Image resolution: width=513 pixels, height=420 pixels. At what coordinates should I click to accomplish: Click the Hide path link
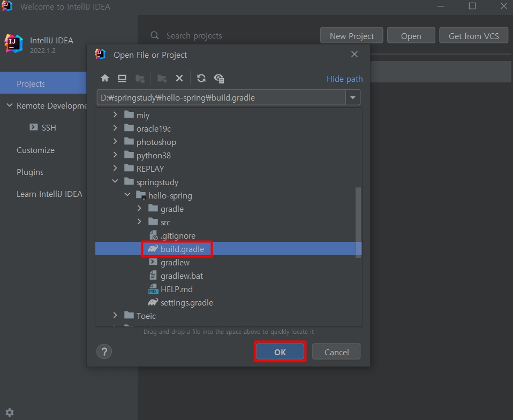click(x=344, y=79)
